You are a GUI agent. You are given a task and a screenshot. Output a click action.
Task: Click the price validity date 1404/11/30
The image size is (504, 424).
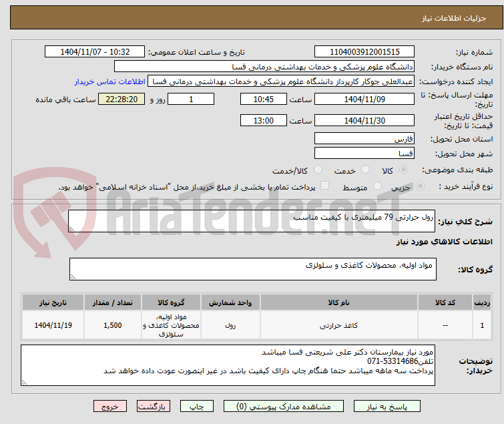pyautogui.click(x=364, y=120)
